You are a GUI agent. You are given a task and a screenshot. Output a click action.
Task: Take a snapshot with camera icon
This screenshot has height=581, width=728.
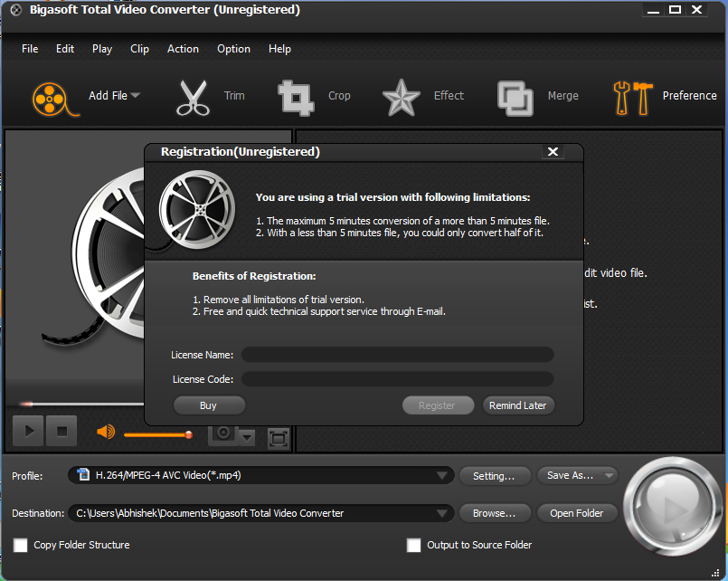point(222,435)
